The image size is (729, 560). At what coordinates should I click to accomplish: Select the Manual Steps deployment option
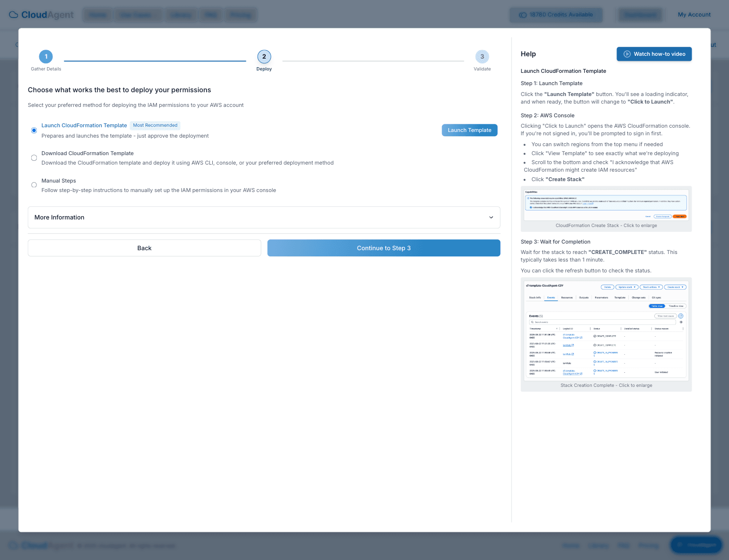point(34,184)
